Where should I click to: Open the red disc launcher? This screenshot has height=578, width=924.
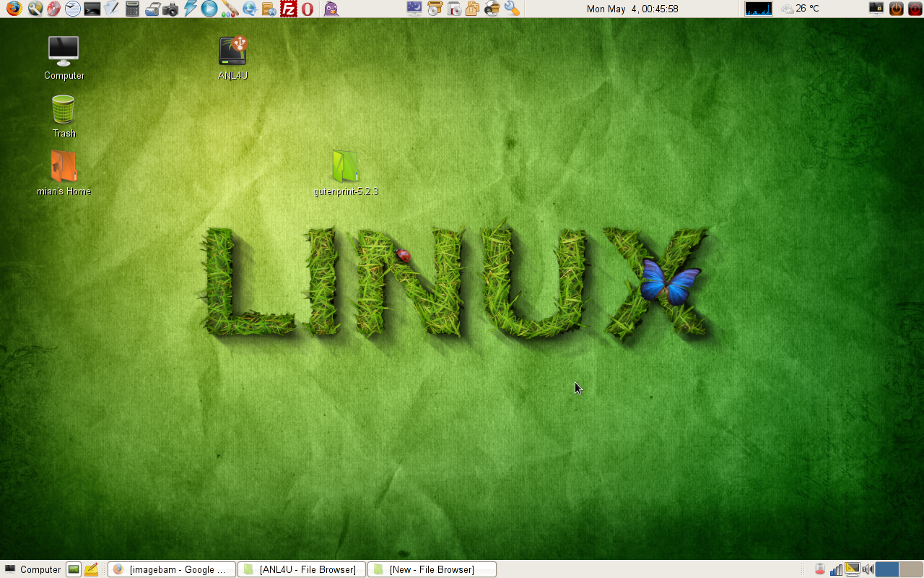[x=54, y=9]
